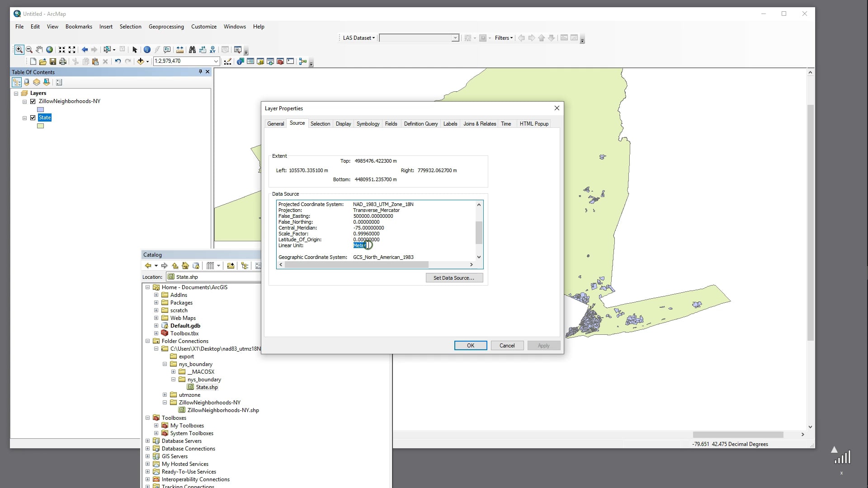Open the Filters dropdown

pos(504,38)
